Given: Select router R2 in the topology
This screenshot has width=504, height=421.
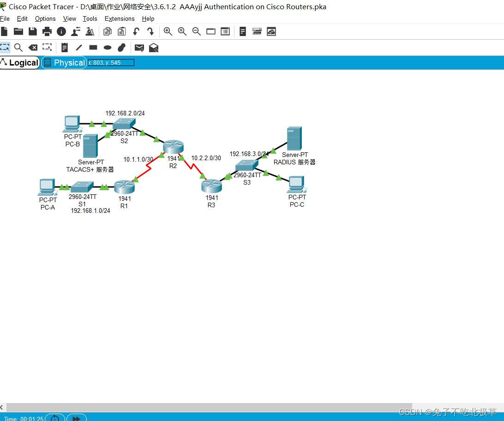Looking at the screenshot, I should pyautogui.click(x=173, y=147).
